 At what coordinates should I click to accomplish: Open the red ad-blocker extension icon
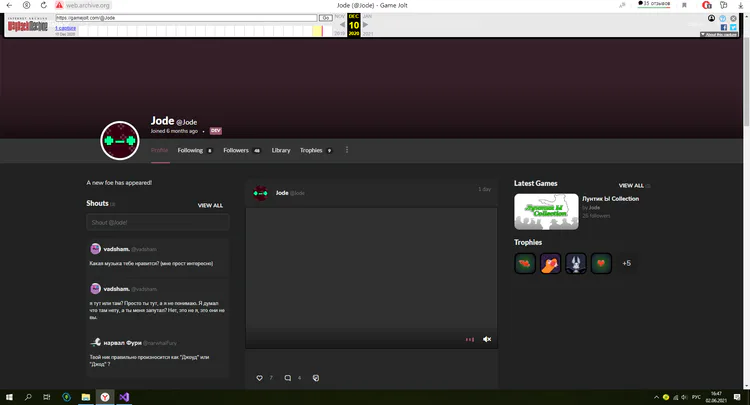pos(706,5)
